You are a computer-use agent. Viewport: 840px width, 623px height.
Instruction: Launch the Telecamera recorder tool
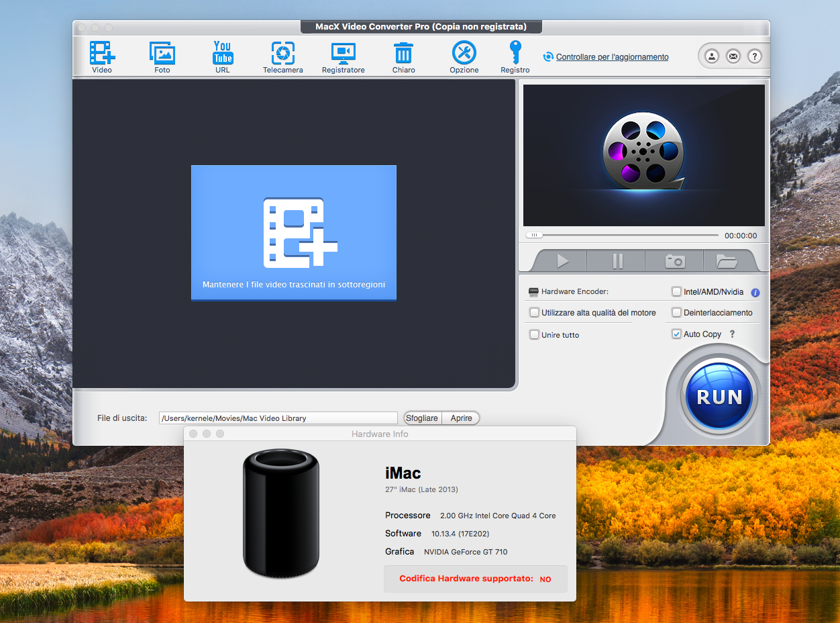pos(282,56)
